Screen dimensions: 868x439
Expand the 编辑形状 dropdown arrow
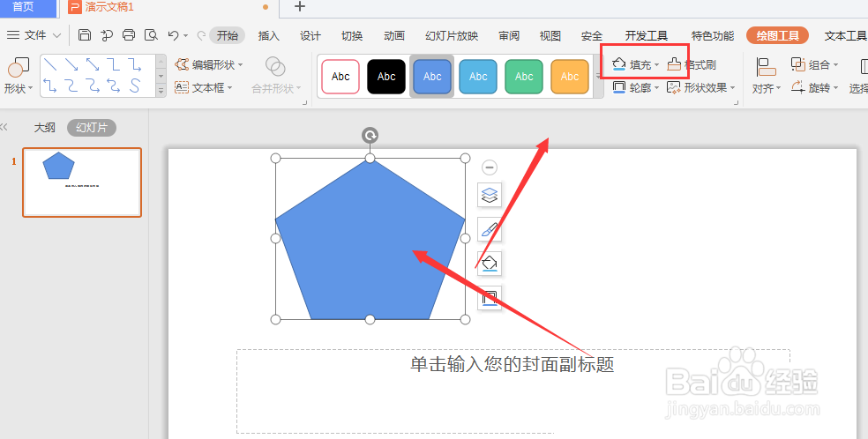(240, 65)
